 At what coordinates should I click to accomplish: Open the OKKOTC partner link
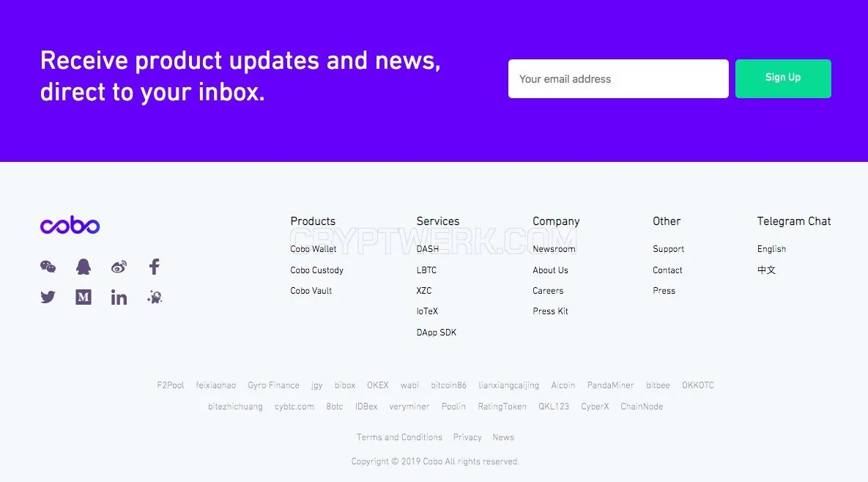click(698, 385)
